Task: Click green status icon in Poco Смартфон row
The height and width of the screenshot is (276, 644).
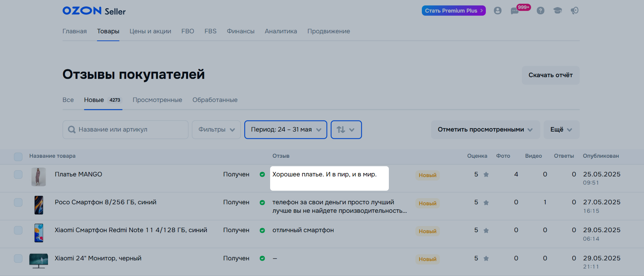Action: pyautogui.click(x=262, y=203)
